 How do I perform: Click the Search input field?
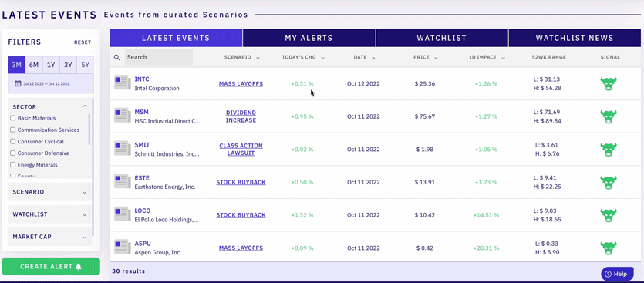(x=159, y=57)
